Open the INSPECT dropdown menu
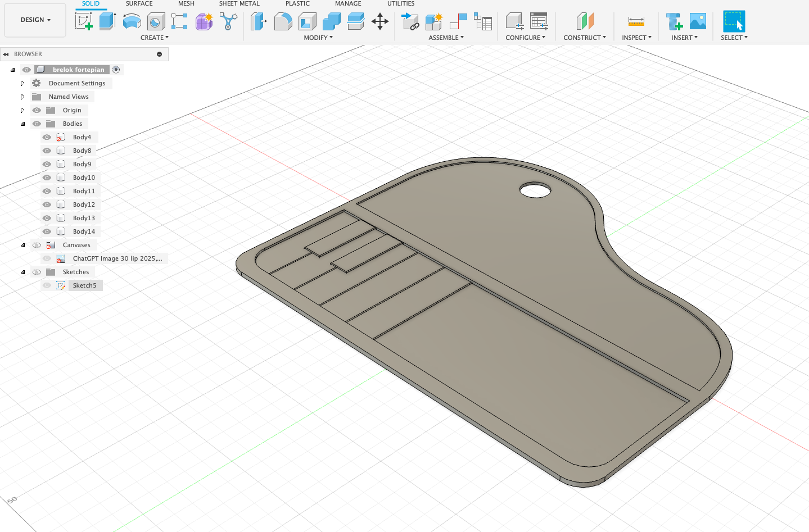 (636, 38)
